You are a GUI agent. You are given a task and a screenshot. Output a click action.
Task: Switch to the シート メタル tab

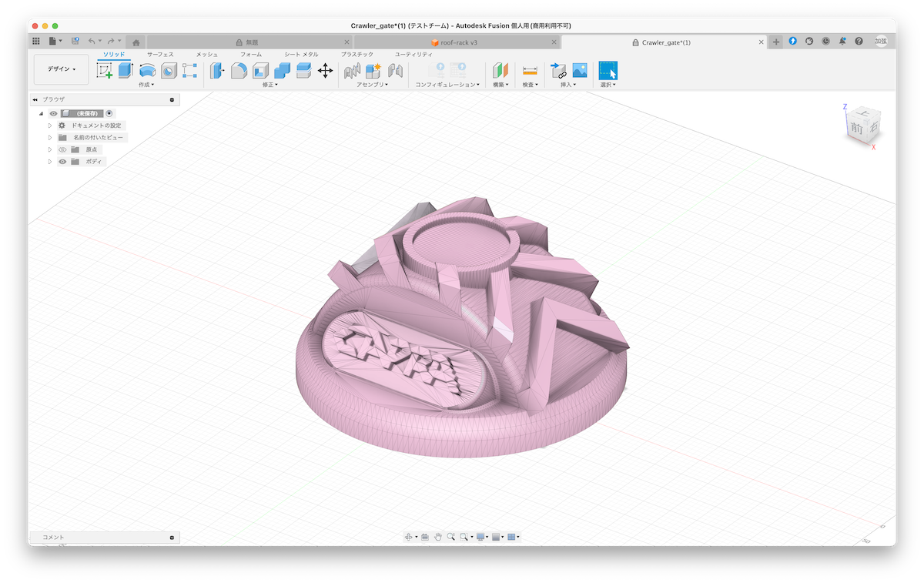tap(301, 55)
